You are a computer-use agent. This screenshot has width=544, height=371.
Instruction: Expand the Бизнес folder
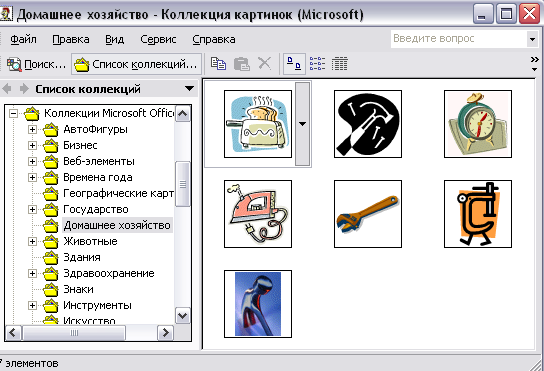pyautogui.click(x=32, y=145)
